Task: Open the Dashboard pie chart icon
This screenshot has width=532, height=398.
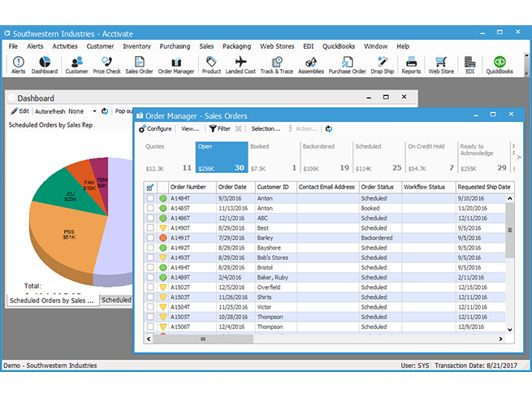Action: [45, 65]
